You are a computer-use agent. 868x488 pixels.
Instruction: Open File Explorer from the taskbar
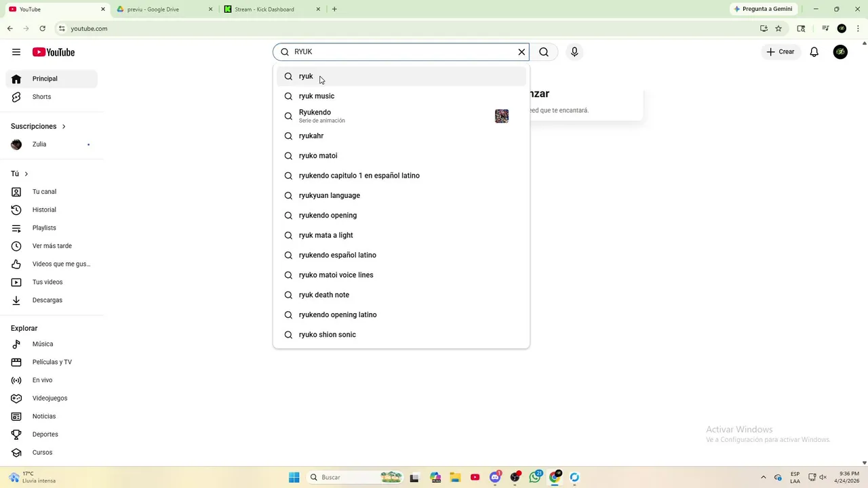tap(455, 477)
